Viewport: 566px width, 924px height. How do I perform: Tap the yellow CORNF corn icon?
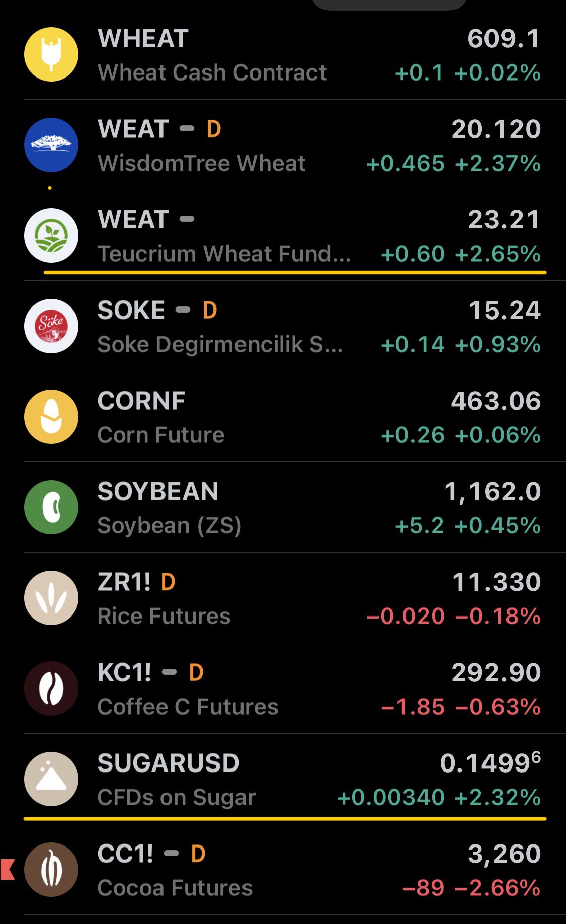coord(51,417)
